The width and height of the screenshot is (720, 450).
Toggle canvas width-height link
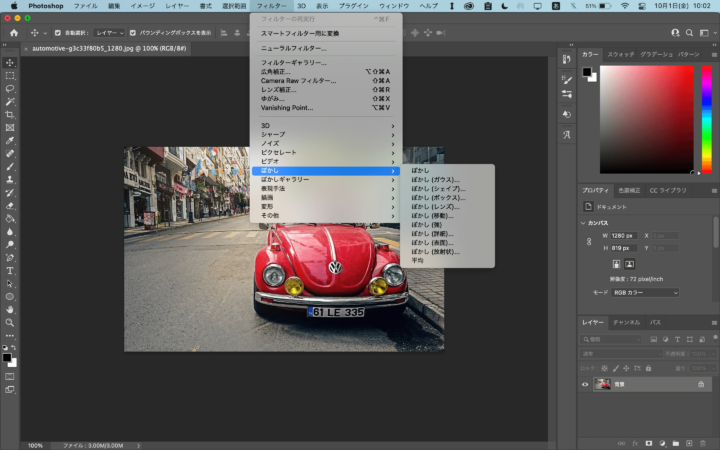tap(589, 242)
